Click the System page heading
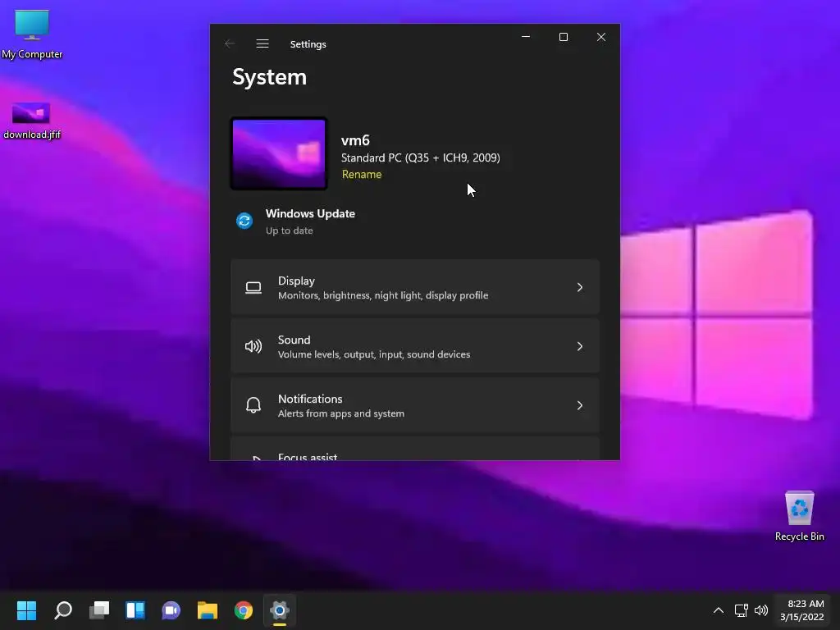The width and height of the screenshot is (840, 630). click(269, 77)
